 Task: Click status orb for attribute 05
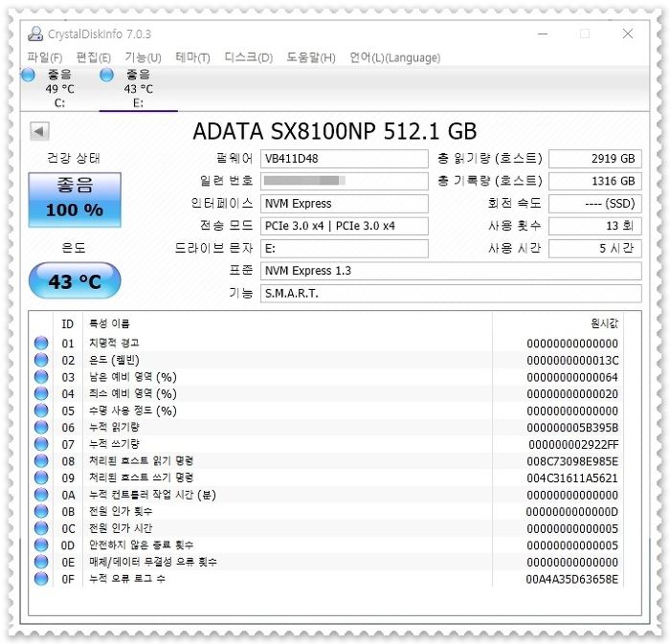tap(41, 411)
